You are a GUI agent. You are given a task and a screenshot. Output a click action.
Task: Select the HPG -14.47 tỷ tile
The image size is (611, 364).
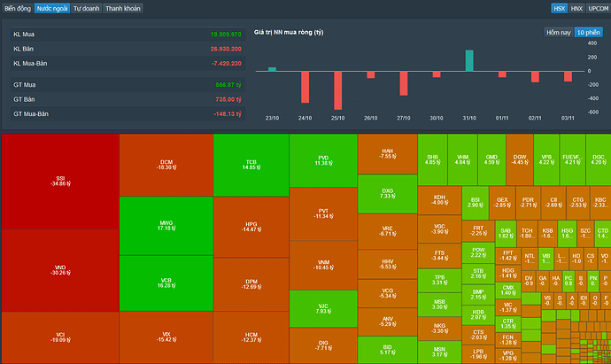251,227
